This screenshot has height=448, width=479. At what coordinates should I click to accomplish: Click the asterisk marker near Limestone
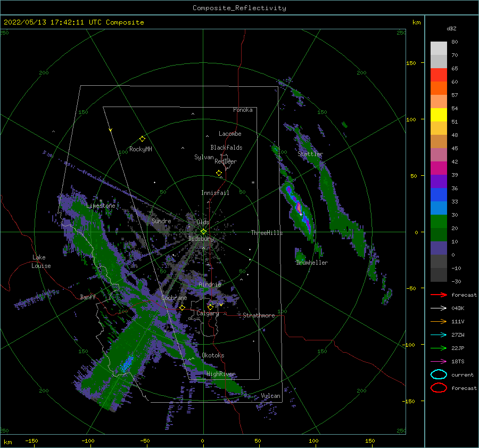pos(101,201)
